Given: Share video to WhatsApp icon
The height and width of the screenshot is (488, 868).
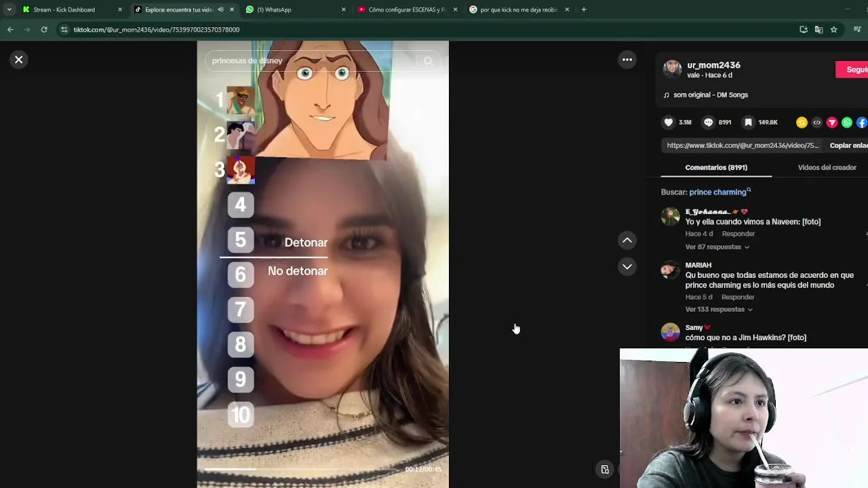Looking at the screenshot, I should point(847,123).
